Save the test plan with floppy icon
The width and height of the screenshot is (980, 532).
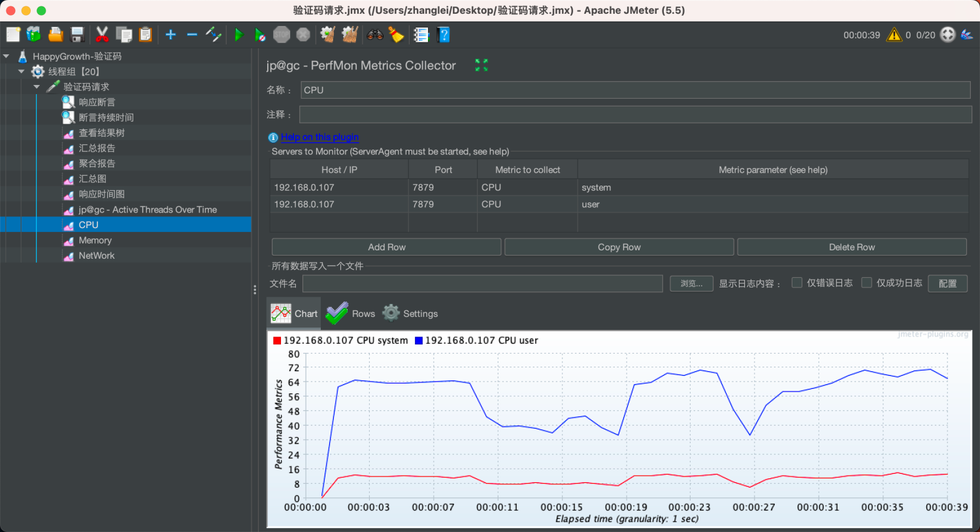pos(77,35)
